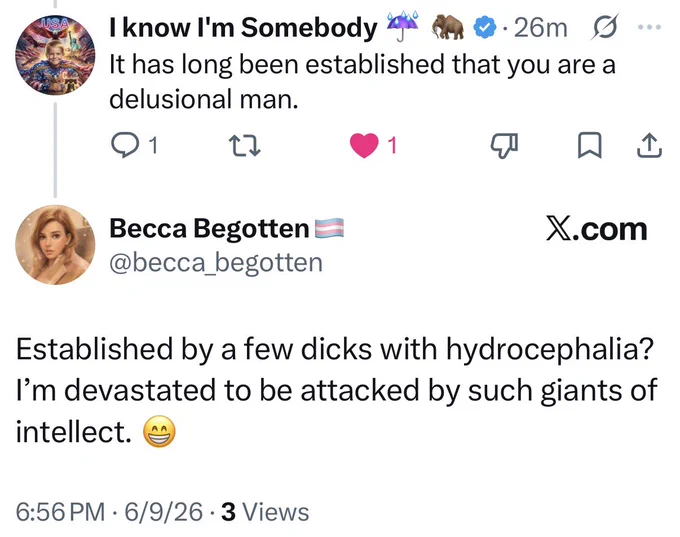The height and width of the screenshot is (537, 680).
Task: Click the 6:56 PM · 6/9/26 timestamp
Action: pos(109,511)
